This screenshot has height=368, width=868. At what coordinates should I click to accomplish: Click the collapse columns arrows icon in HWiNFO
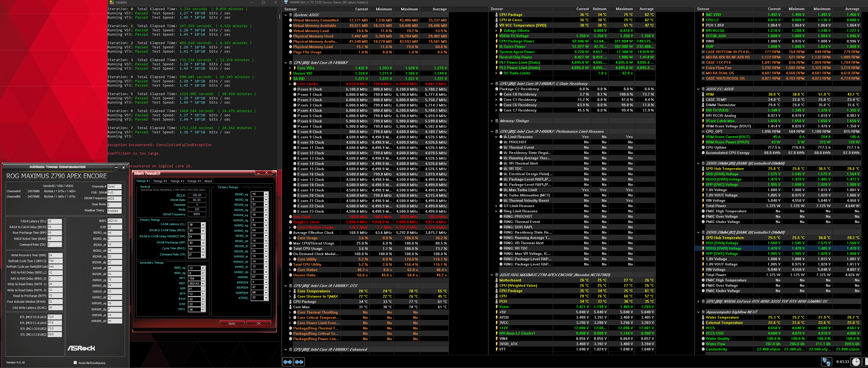pos(300,362)
